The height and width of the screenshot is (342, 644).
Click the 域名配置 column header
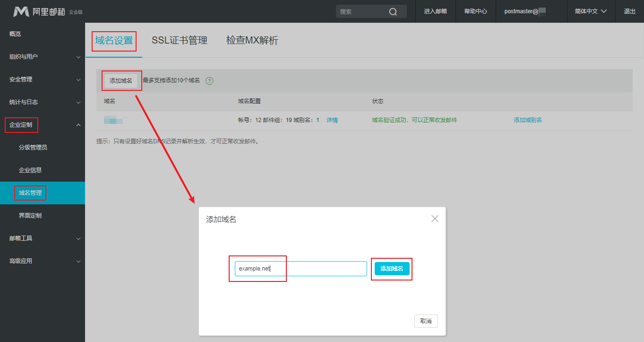pyautogui.click(x=249, y=101)
